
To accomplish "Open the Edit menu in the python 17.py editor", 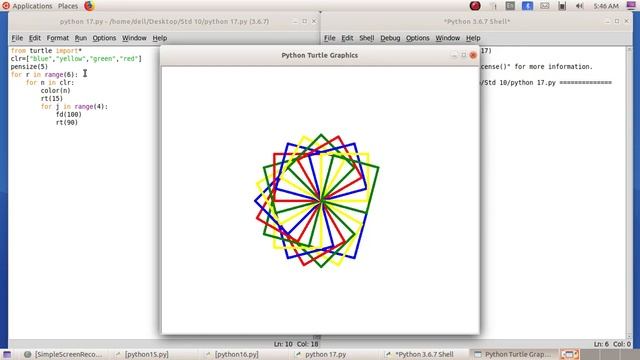I will tap(35, 38).
